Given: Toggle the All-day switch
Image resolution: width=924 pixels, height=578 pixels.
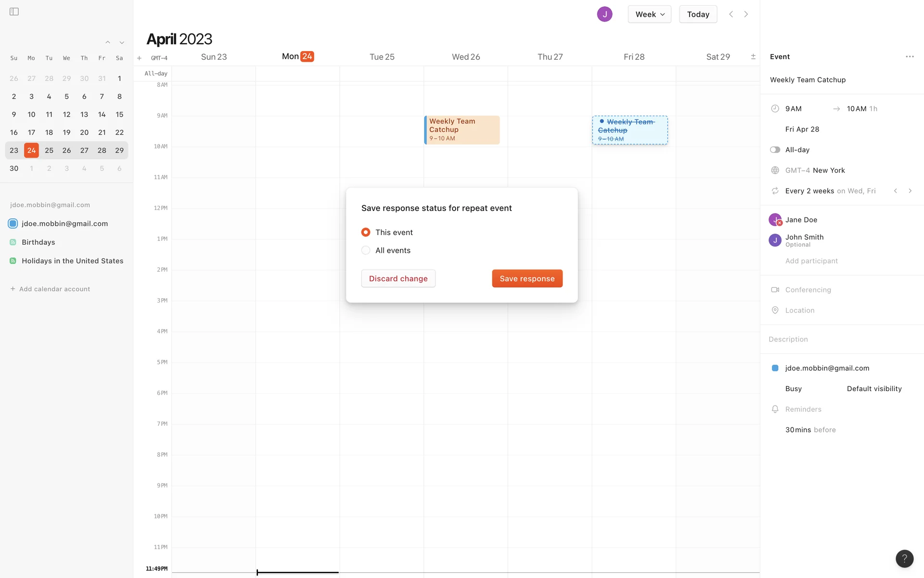Looking at the screenshot, I should 775,150.
